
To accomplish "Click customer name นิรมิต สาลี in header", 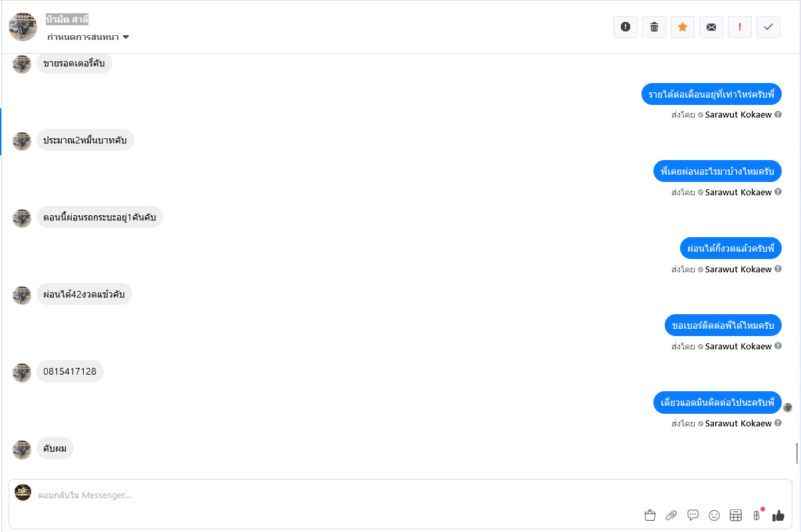I will point(67,19).
